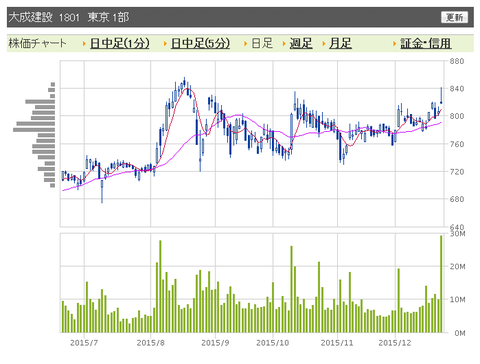Image resolution: width=480 pixels, height=364 pixels.
Task: Click the 680 price axis label
Action: point(456,199)
